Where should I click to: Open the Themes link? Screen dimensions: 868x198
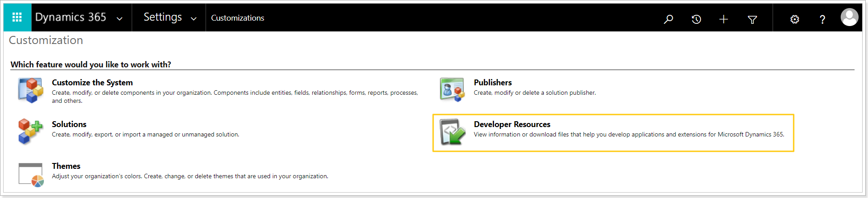pyautogui.click(x=66, y=166)
